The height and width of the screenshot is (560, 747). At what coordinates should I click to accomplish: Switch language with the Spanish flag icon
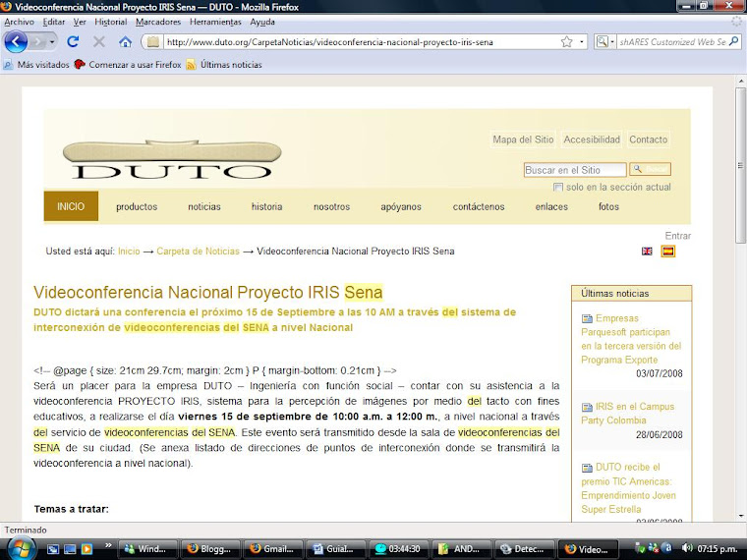[668, 251]
